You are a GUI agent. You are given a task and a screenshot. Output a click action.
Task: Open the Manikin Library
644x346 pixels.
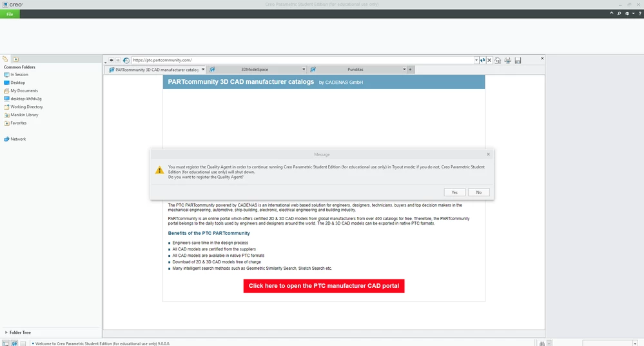(x=21, y=115)
